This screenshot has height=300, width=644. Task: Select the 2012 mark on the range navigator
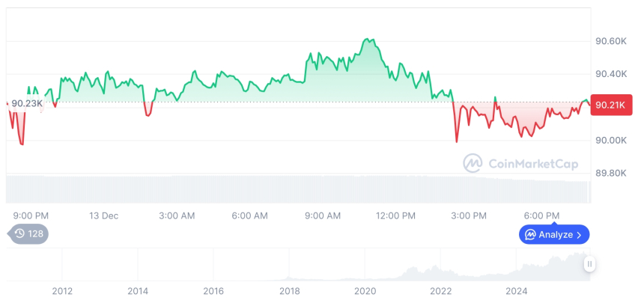coord(62,291)
